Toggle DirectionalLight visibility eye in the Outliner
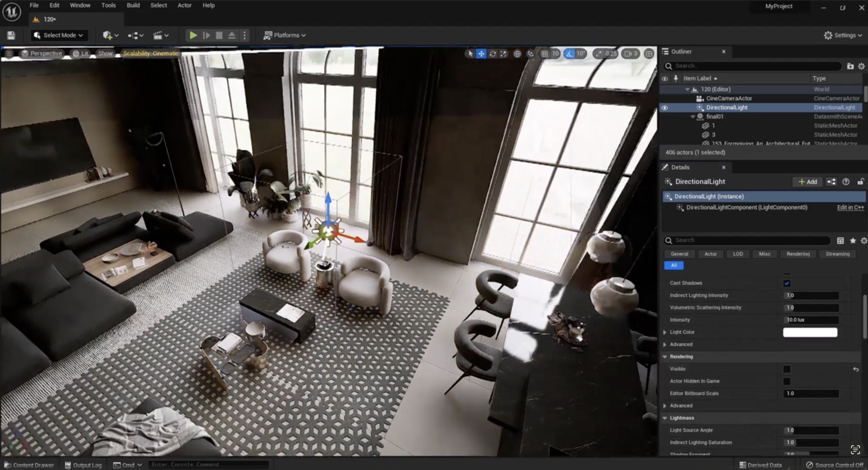This screenshot has width=868, height=470. click(x=665, y=108)
